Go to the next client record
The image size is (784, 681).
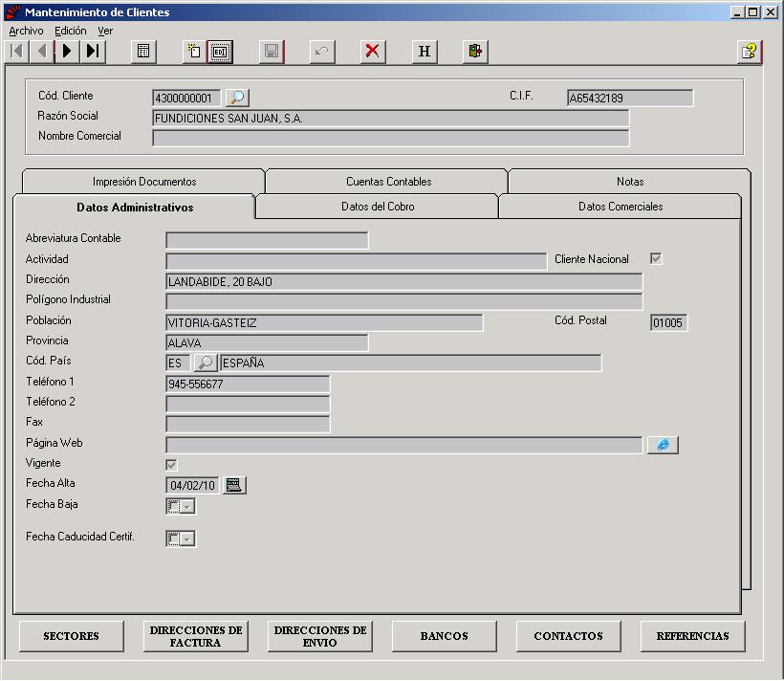pos(67,51)
